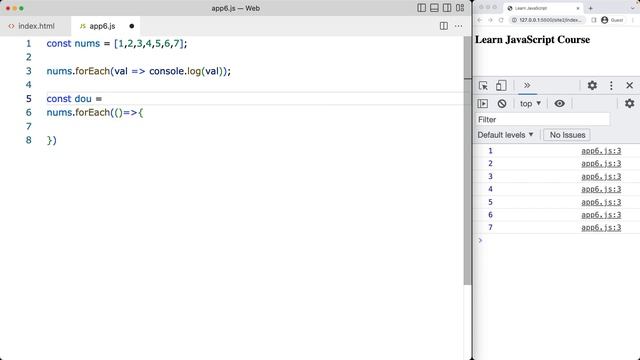Activate DevTools inspect element picker
The height and width of the screenshot is (360, 640).
pyautogui.click(x=483, y=85)
